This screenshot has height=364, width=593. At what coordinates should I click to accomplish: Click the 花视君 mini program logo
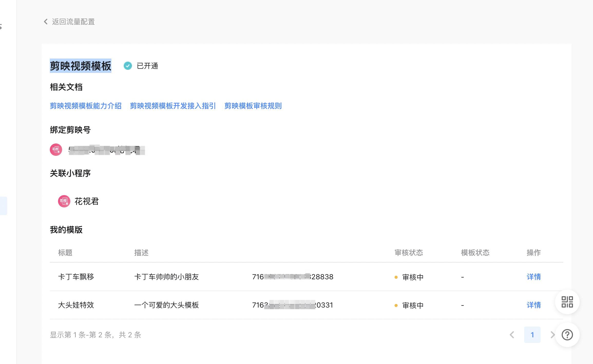click(x=64, y=201)
